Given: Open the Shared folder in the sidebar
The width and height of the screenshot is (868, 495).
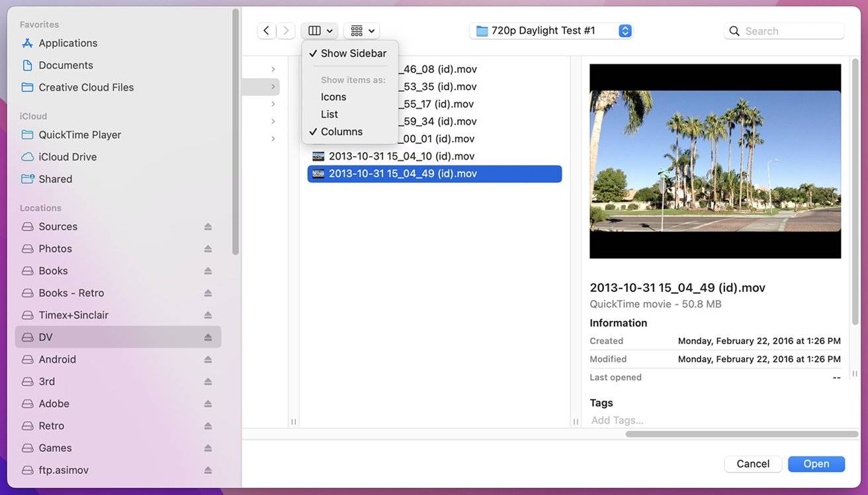Looking at the screenshot, I should (x=118, y=179).
